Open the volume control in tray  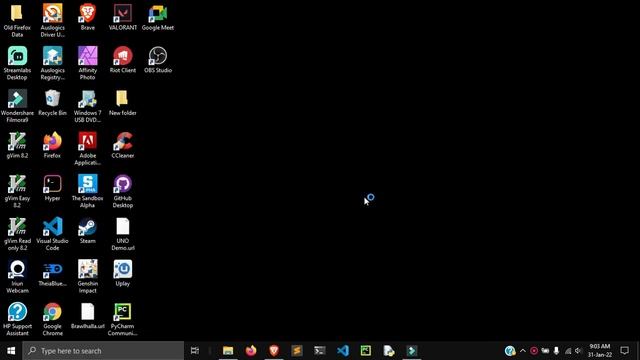[x=578, y=351]
